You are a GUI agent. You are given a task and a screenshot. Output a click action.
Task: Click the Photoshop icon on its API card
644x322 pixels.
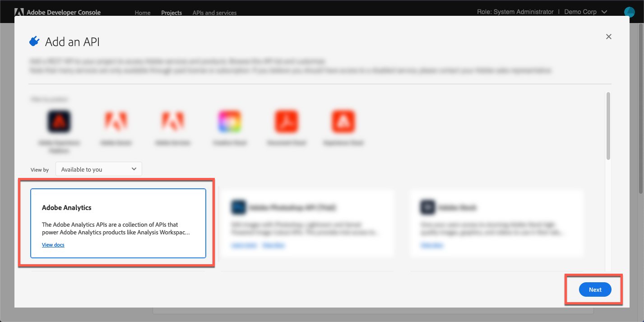pyautogui.click(x=238, y=207)
